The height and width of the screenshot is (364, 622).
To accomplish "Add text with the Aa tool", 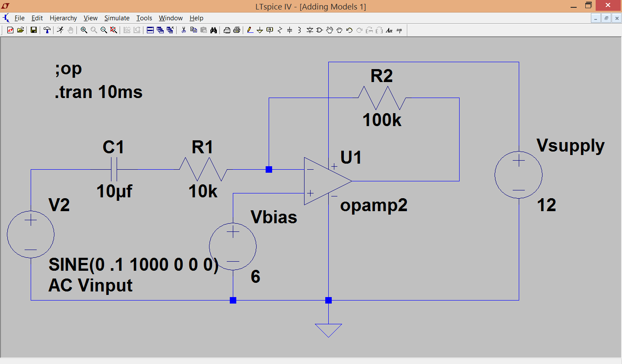I will click(389, 30).
